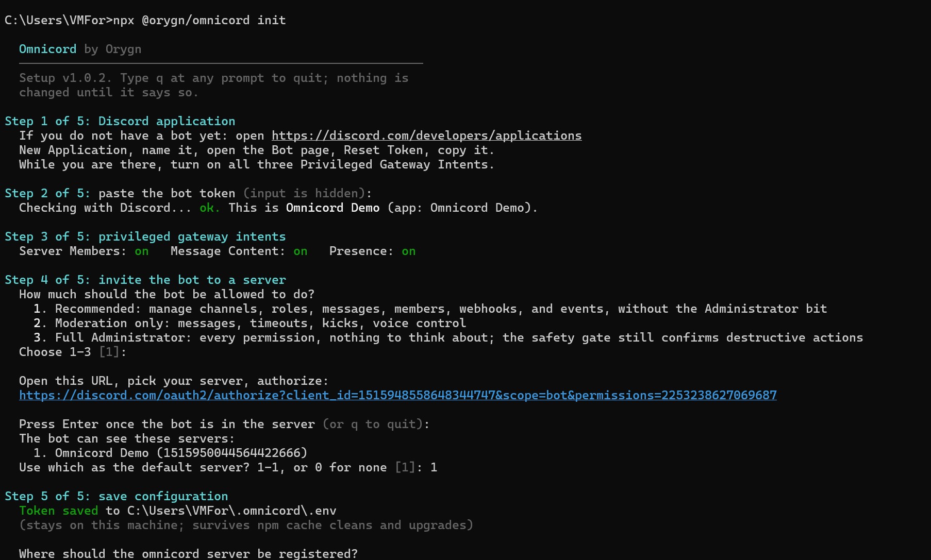Click the 'Step 1 of 5: Discord application' heading
The image size is (931, 560).
click(x=120, y=121)
